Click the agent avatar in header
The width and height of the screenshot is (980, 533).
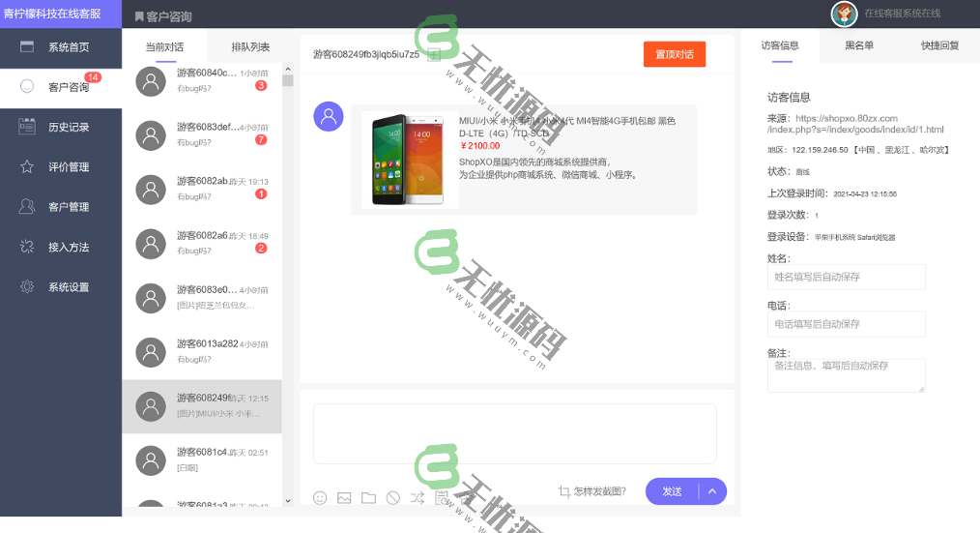coord(844,14)
